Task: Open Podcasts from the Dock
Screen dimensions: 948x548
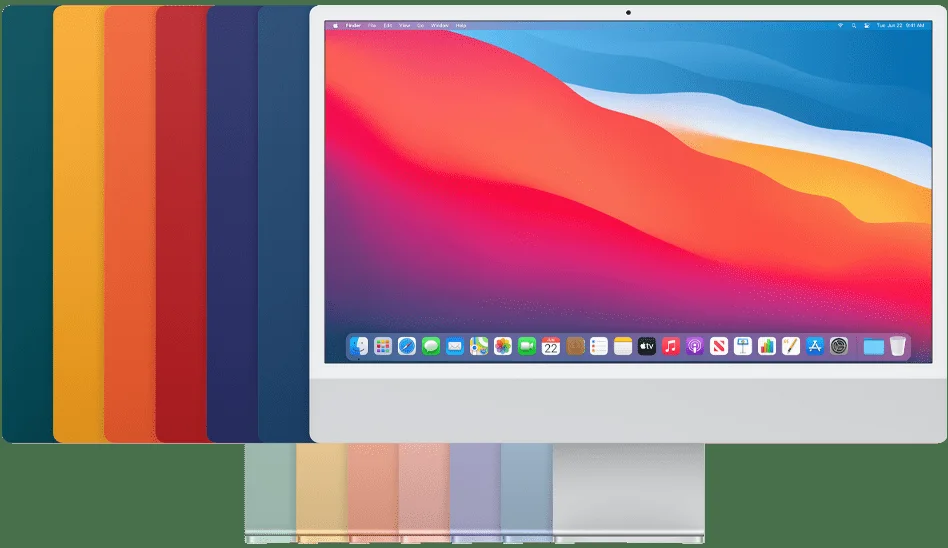Action: coord(695,346)
